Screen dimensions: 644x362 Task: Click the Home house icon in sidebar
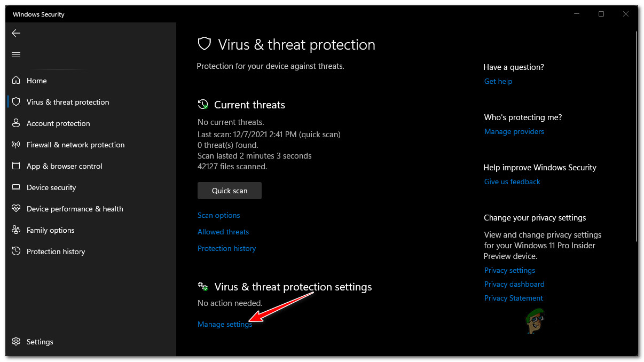16,81
